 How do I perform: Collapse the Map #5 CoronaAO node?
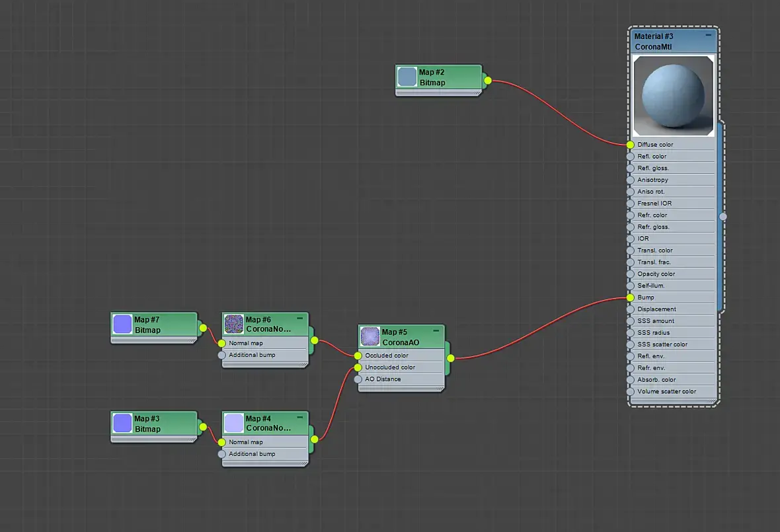[436, 330]
